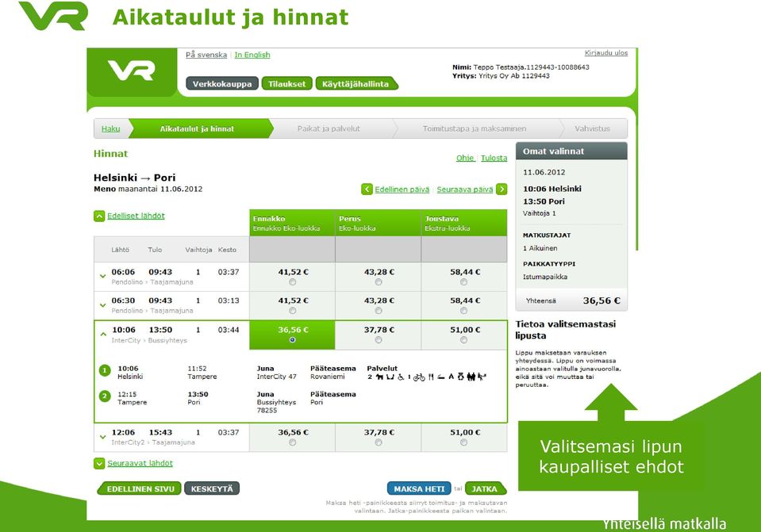The width and height of the screenshot is (761, 532).
Task: Open the Ohje help link
Action: point(465,158)
